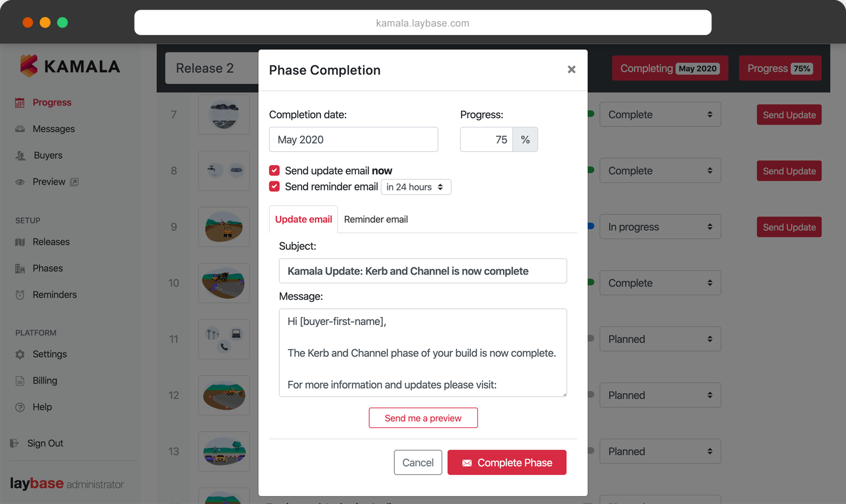Click the Buyers person icon

(x=20, y=155)
